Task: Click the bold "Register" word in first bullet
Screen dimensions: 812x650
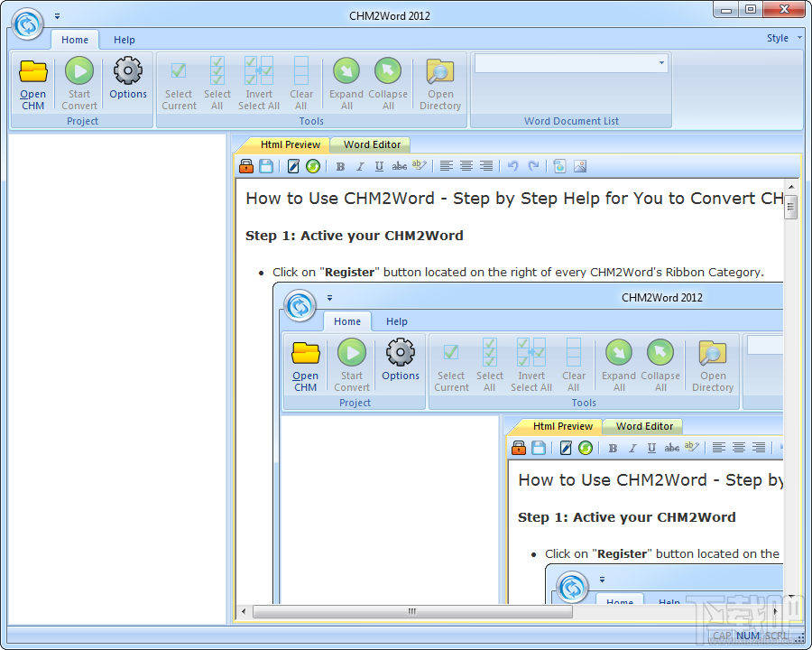Action: point(349,272)
